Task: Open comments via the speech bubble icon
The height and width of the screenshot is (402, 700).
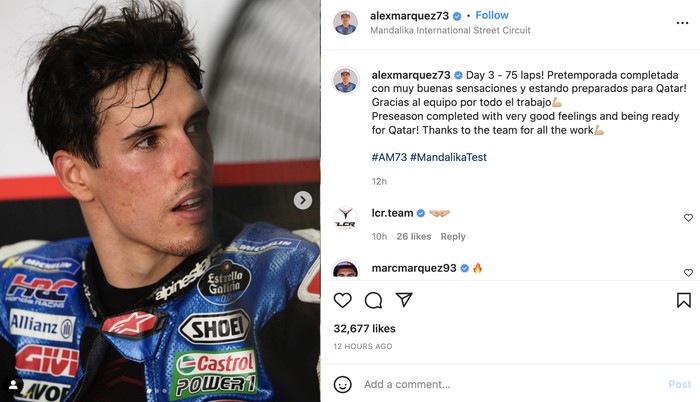Action: [373, 300]
